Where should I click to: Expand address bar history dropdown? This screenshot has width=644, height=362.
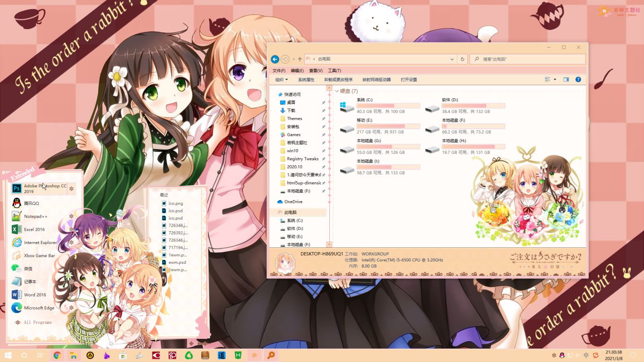pyautogui.click(x=453, y=59)
